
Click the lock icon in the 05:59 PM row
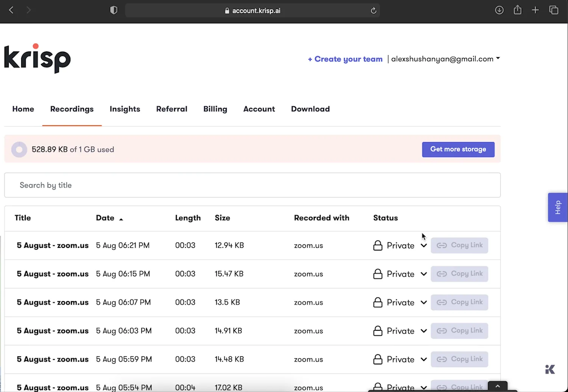(x=378, y=359)
